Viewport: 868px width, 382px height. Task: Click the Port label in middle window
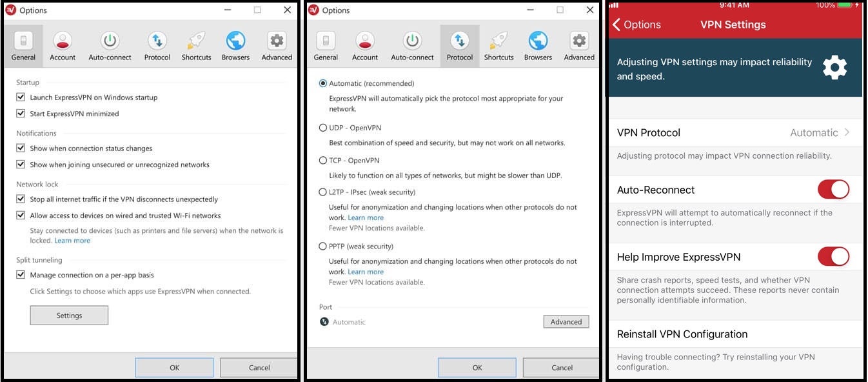[326, 307]
